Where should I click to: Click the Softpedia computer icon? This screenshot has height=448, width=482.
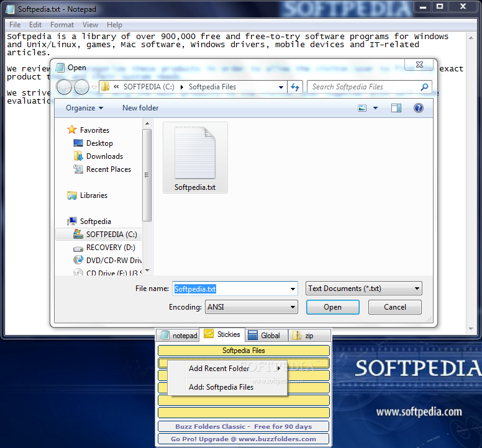pos(72,221)
